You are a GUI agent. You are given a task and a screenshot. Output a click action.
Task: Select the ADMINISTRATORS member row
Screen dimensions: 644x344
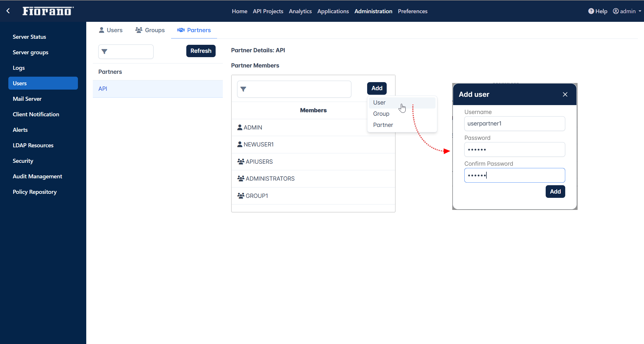(x=313, y=179)
